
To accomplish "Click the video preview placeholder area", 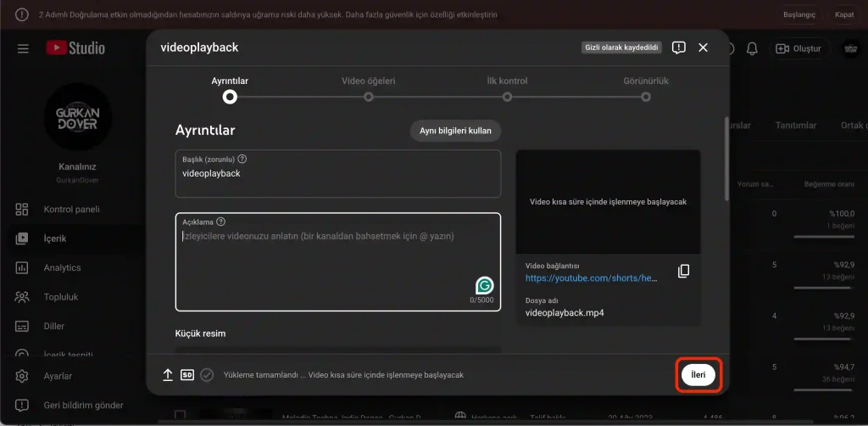I will pyautogui.click(x=608, y=202).
